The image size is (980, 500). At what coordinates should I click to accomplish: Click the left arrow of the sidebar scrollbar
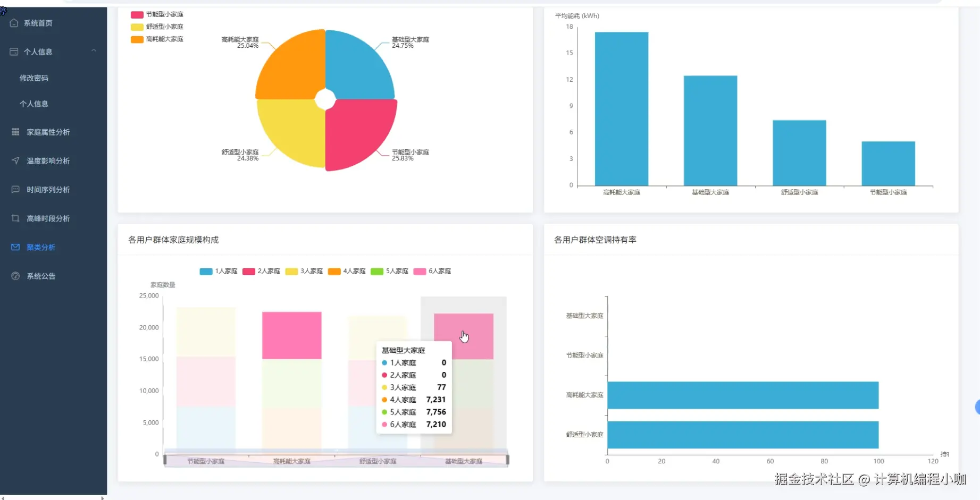pyautogui.click(x=3, y=498)
